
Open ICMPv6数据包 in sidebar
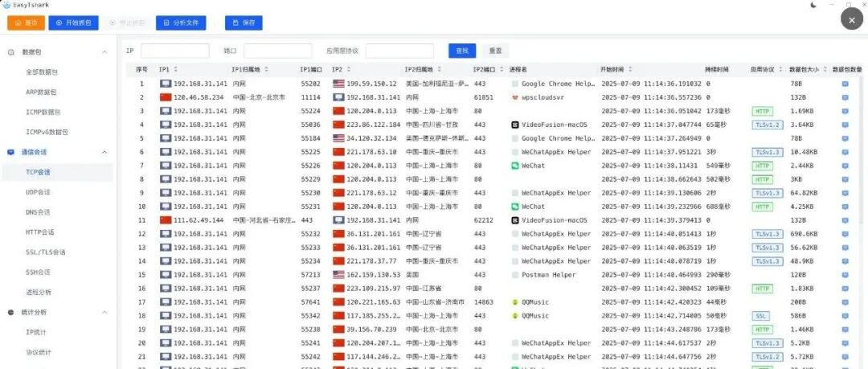pyautogui.click(x=47, y=132)
